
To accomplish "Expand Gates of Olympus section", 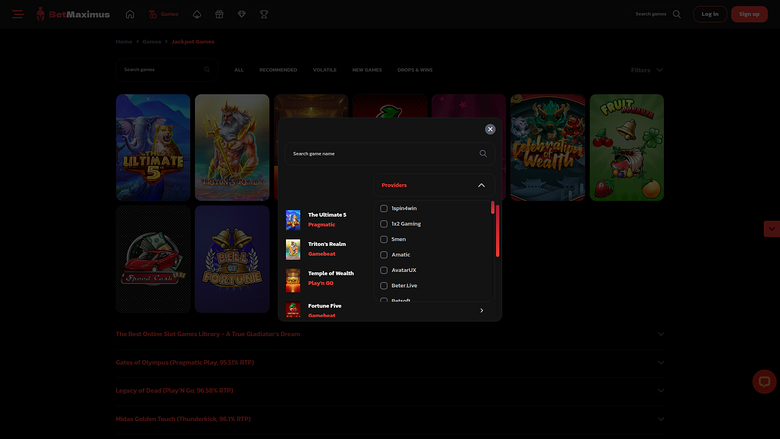I will pyautogui.click(x=390, y=362).
